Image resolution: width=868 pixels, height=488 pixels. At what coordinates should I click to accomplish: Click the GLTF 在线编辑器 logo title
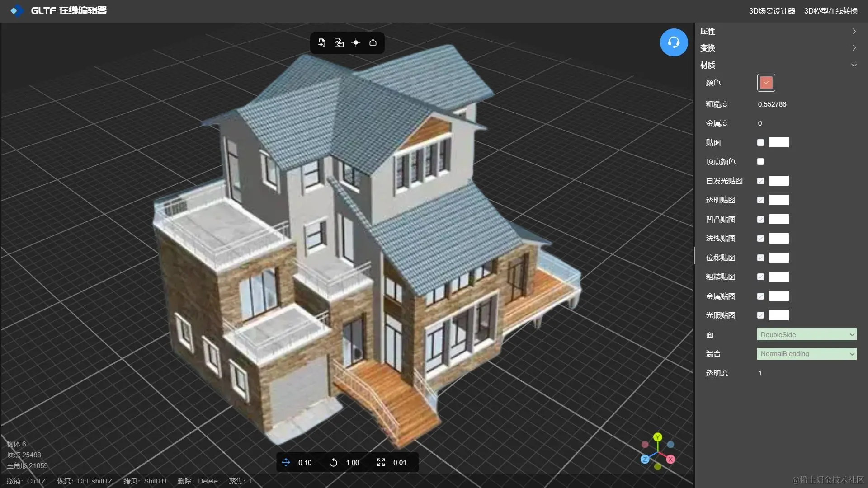tap(68, 10)
